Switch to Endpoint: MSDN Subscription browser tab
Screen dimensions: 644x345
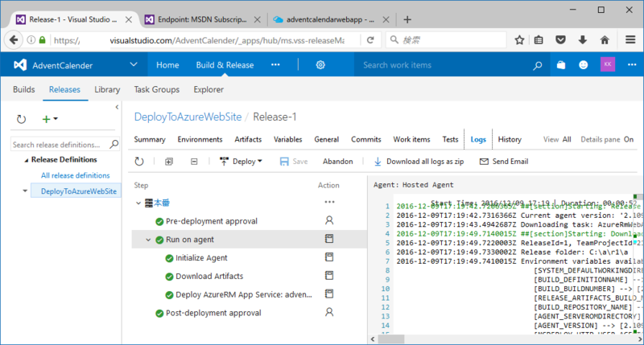click(202, 19)
